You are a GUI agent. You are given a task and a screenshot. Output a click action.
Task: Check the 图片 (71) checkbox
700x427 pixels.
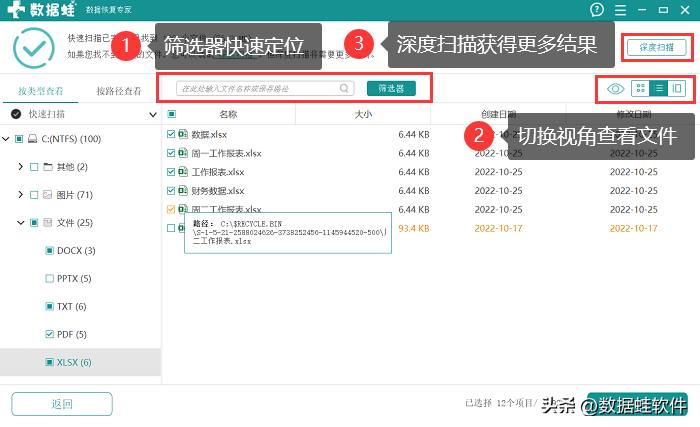coord(34,195)
